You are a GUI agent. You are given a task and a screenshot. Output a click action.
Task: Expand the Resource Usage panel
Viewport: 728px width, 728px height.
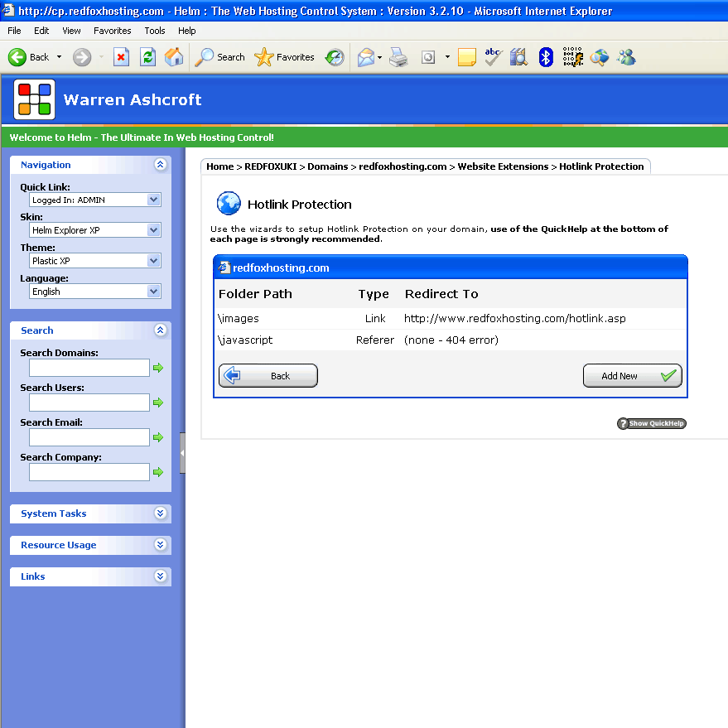pos(160,545)
